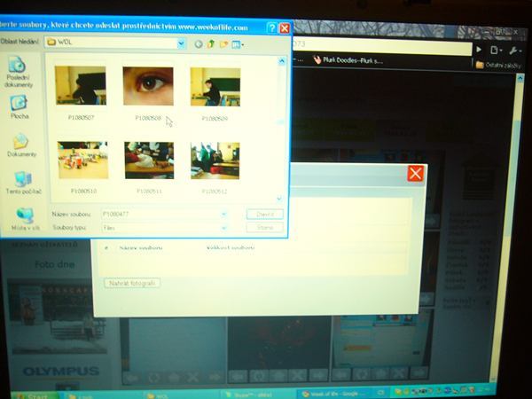This screenshot has width=532, height=399.
Task: Open the browser wrench settings menu
Action: (514, 51)
